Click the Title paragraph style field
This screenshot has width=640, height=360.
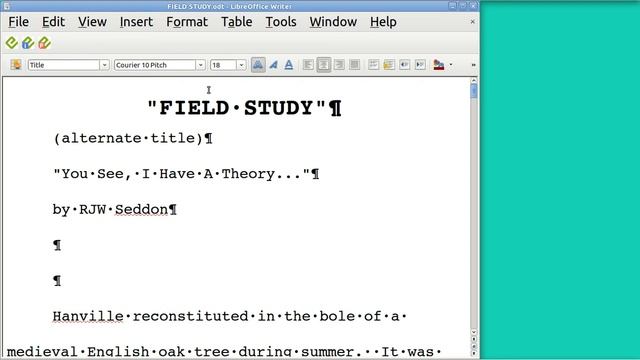pyautogui.click(x=64, y=65)
